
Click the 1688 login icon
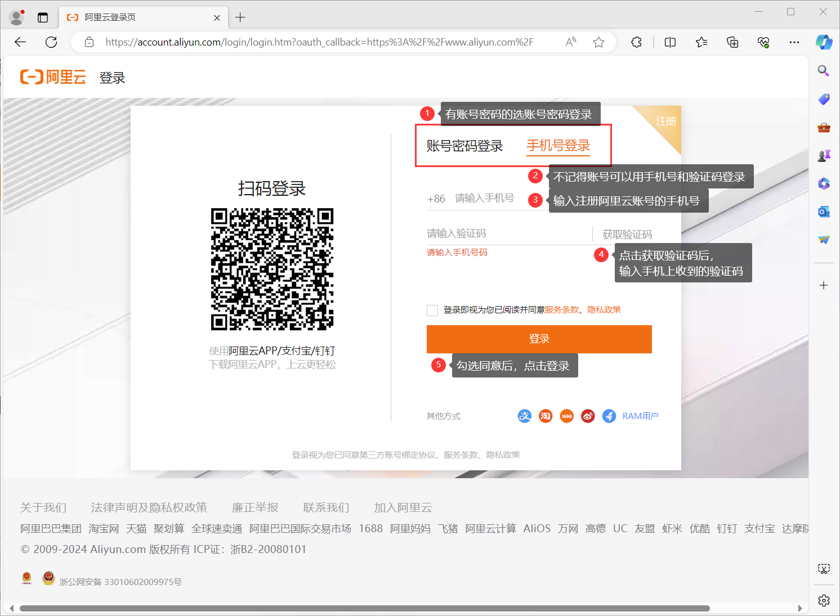(x=566, y=416)
